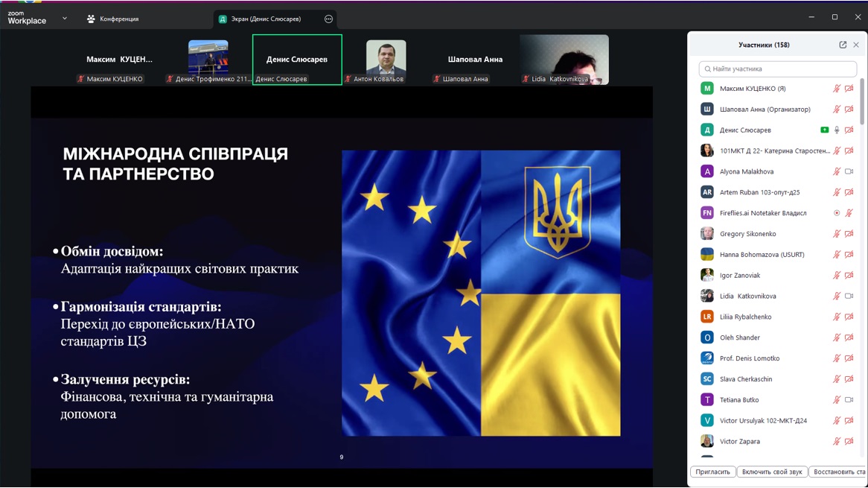Click the camera icon next to Tetiana Butko
The width and height of the screenshot is (868, 488).
[849, 400]
